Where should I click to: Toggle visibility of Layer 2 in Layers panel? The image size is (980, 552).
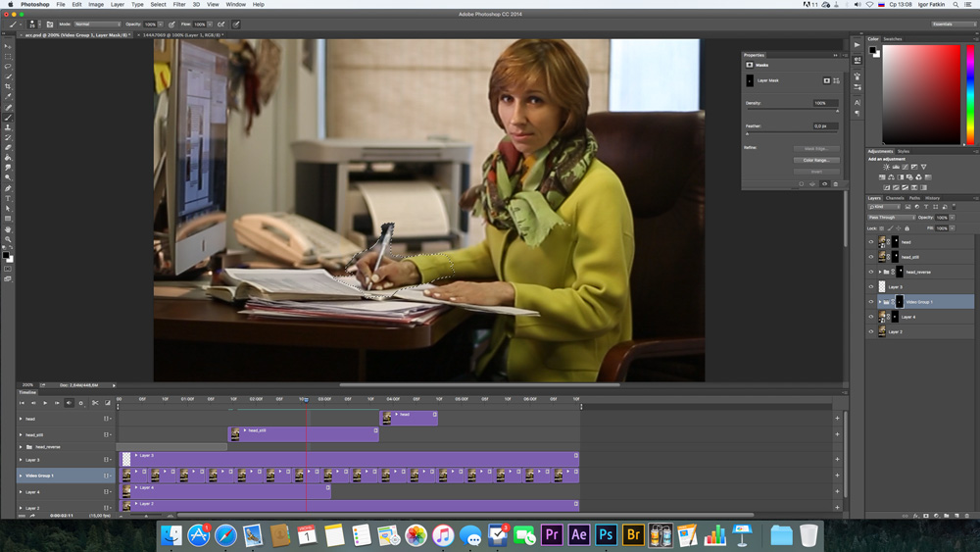(x=871, y=332)
